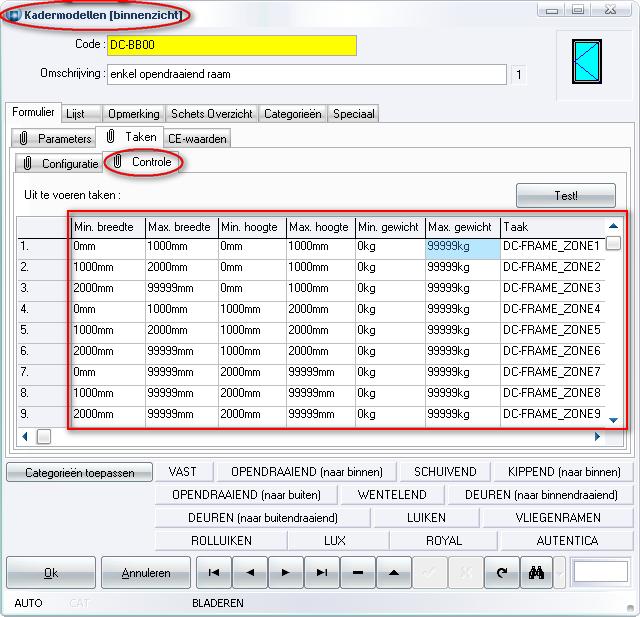The height and width of the screenshot is (617, 640).
Task: Toggle the WENTELEND category
Action: point(392,495)
